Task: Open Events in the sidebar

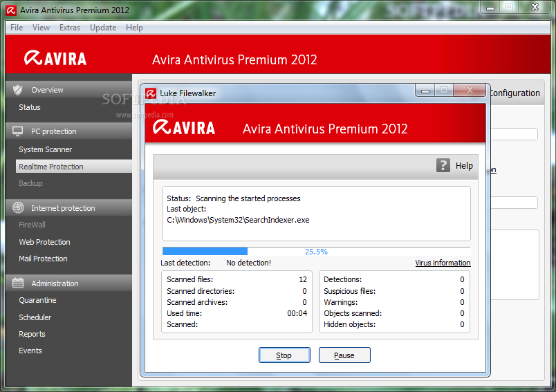Action: click(x=30, y=351)
